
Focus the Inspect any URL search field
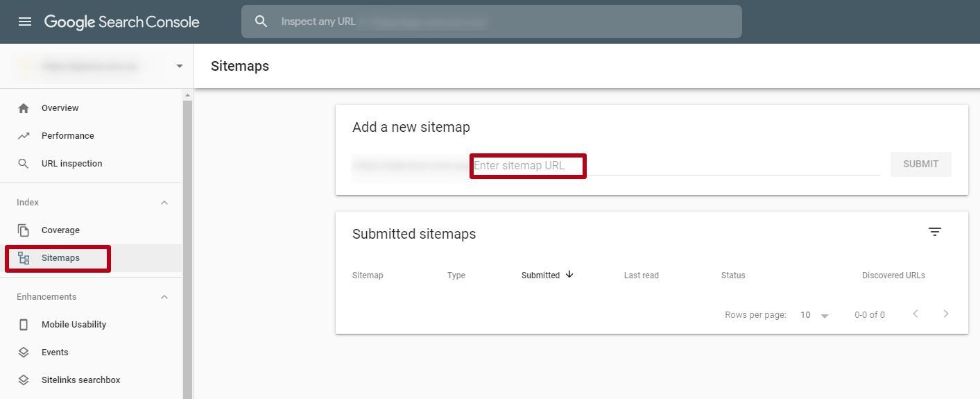tap(492, 22)
